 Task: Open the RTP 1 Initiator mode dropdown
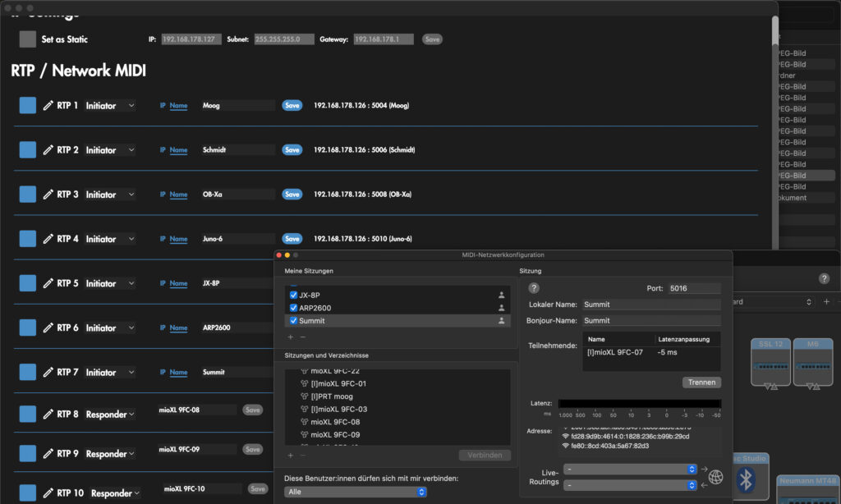110,106
